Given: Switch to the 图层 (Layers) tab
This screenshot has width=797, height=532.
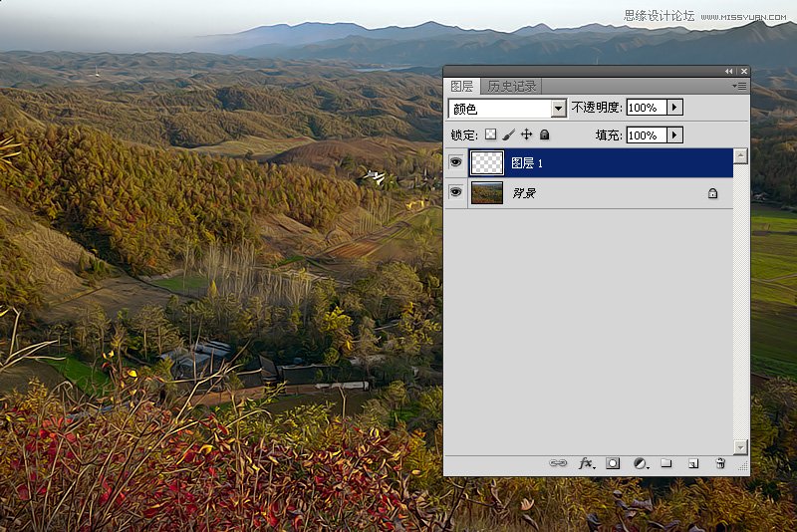Looking at the screenshot, I should point(461,87).
